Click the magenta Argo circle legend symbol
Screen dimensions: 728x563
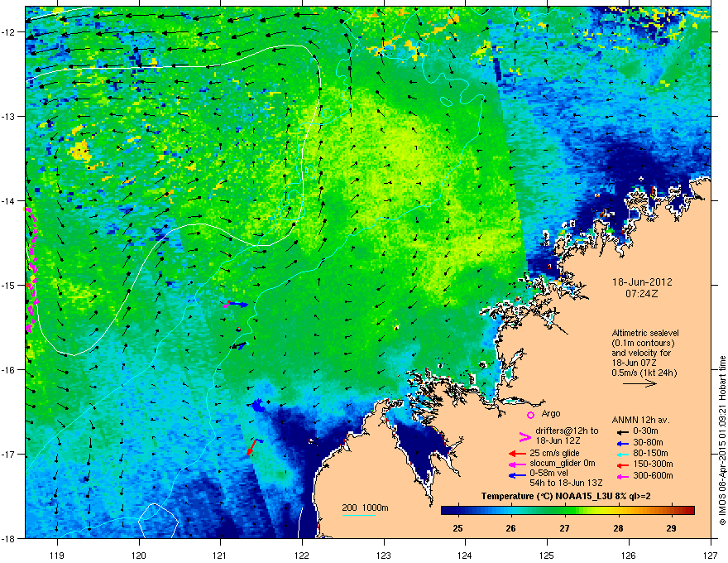tap(530, 416)
